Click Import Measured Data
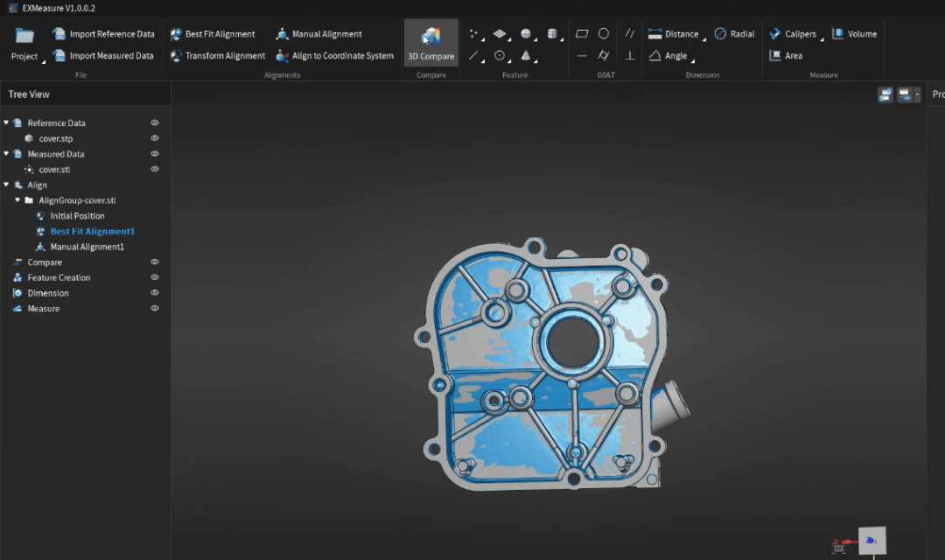 tap(103, 55)
